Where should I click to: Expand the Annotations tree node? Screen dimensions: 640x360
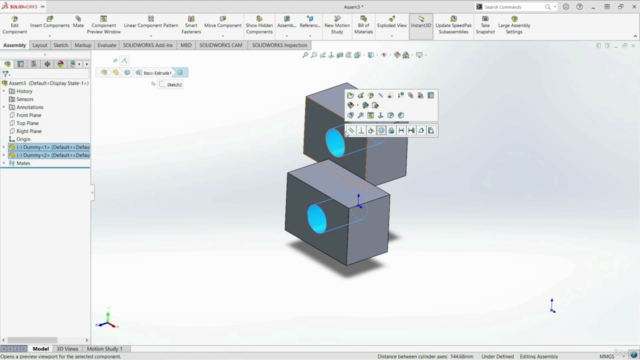click(4, 107)
